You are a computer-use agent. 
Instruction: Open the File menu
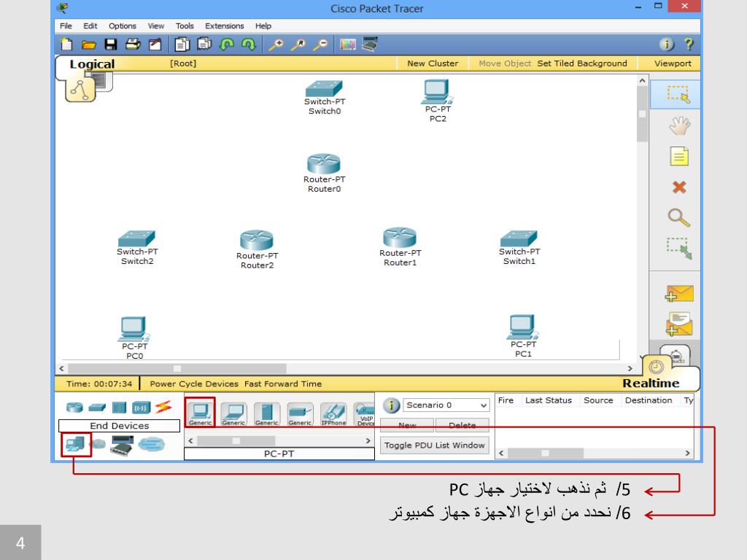[66, 26]
